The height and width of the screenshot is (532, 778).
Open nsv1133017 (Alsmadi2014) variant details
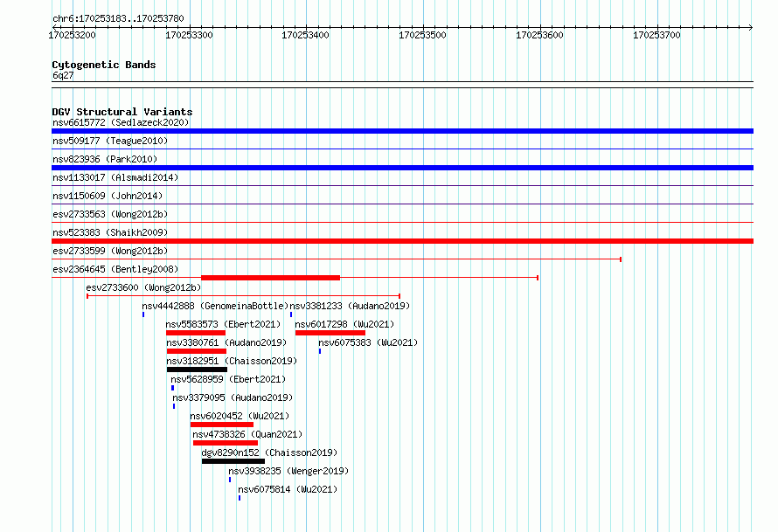pyautogui.click(x=115, y=177)
